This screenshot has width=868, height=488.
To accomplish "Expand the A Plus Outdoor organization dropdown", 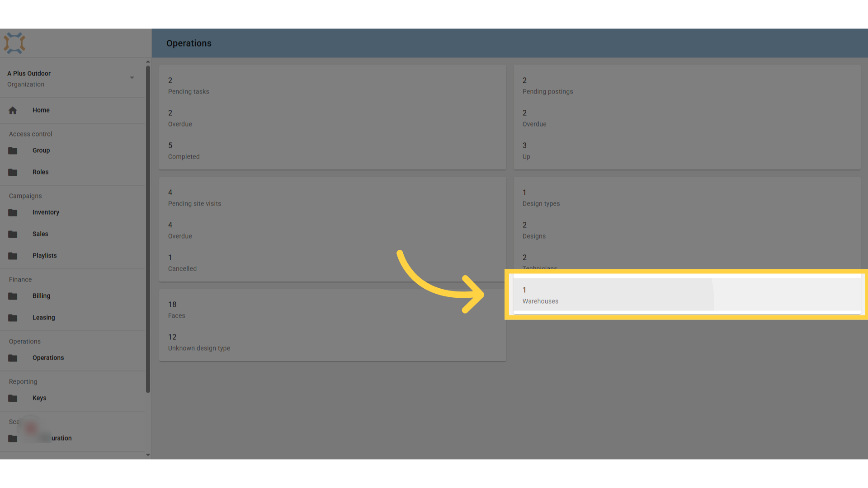I will [132, 78].
